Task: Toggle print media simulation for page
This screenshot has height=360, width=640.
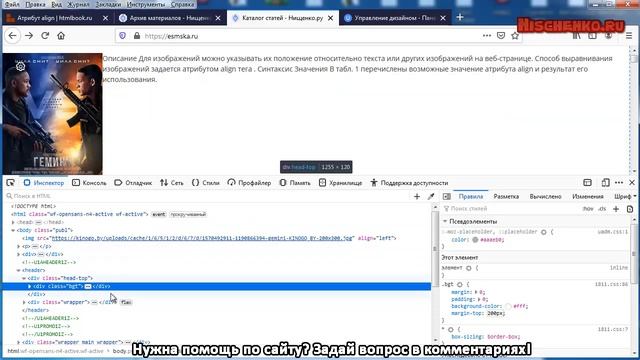Action: tap(630, 209)
